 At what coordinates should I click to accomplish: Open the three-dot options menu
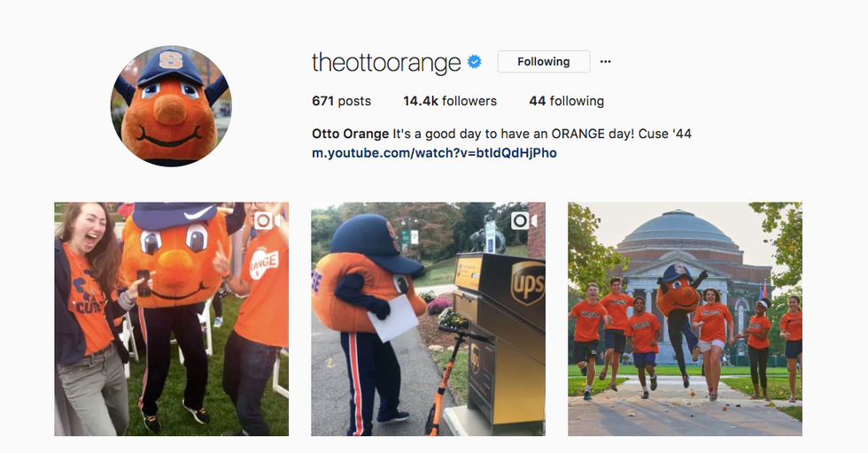point(606,61)
